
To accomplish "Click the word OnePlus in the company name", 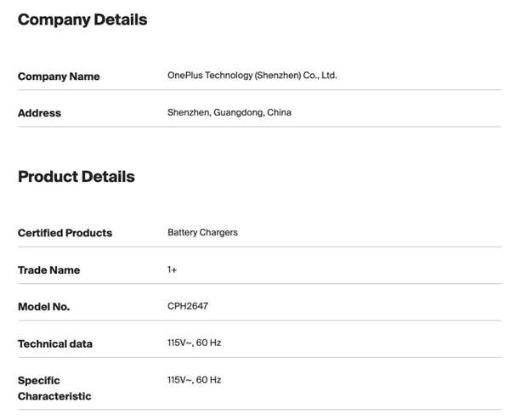I will (x=186, y=76).
